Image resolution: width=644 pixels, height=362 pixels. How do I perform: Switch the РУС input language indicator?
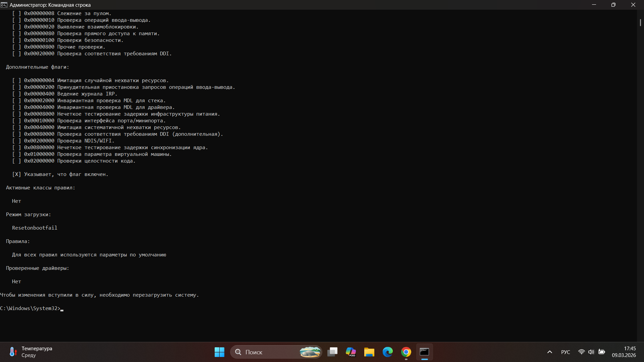566,352
